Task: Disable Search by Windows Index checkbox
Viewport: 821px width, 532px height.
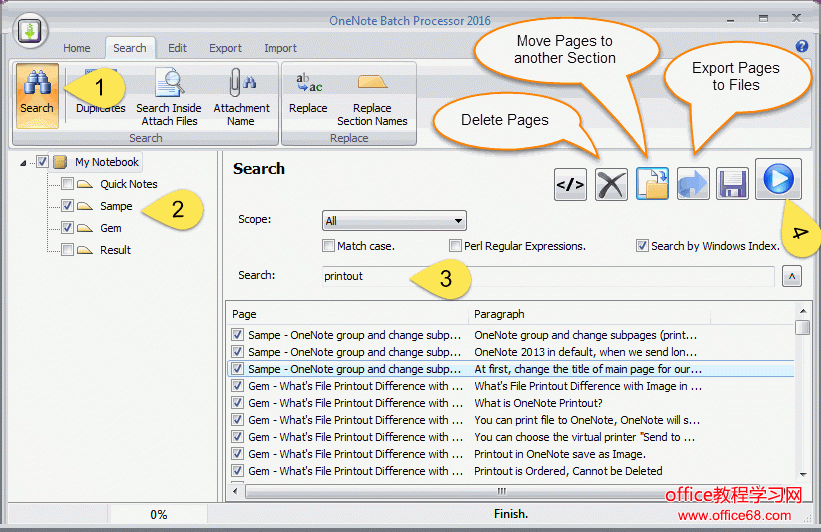Action: pos(642,246)
